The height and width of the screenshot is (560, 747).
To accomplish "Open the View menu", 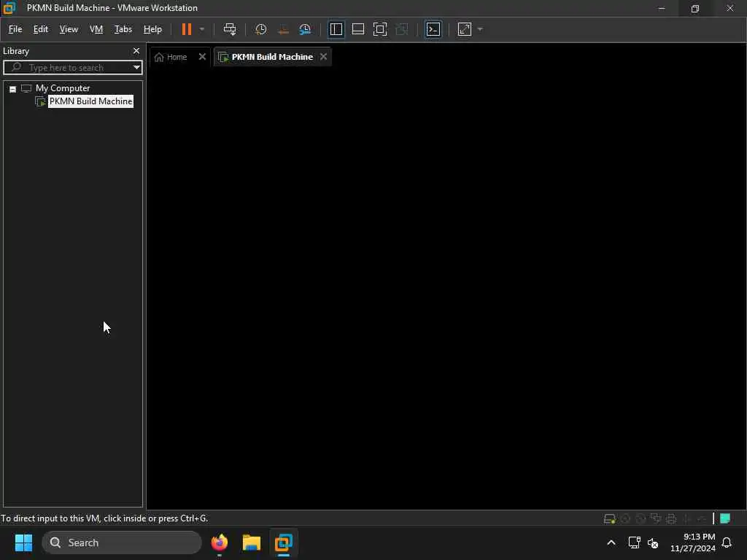I will (69, 29).
